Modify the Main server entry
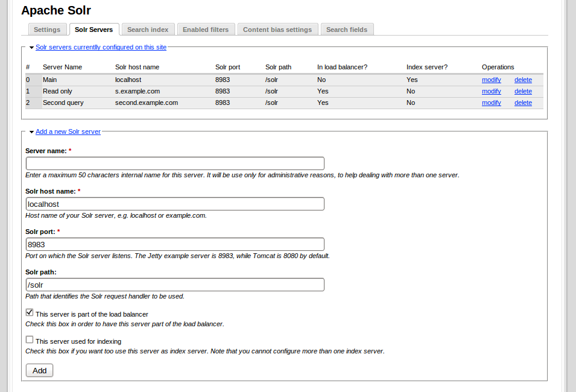Screen dimensions: 576x392 491,80
